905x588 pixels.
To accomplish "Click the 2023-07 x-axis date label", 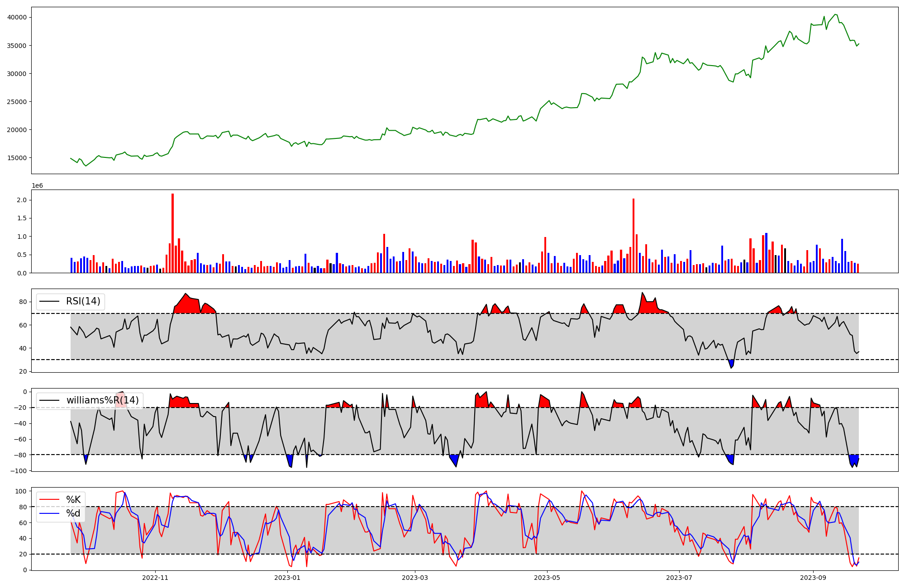I will 679,578.
